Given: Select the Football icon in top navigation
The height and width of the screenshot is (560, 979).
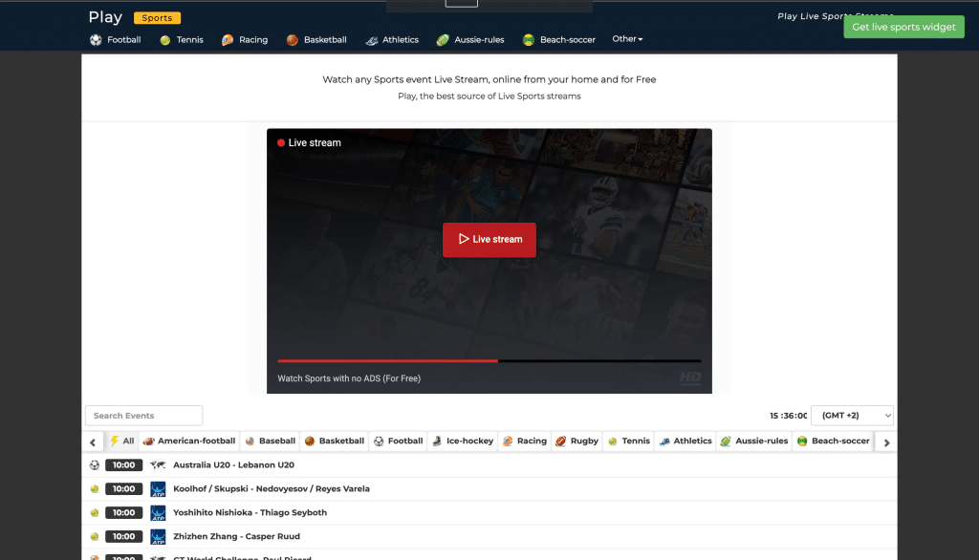Looking at the screenshot, I should tap(95, 39).
